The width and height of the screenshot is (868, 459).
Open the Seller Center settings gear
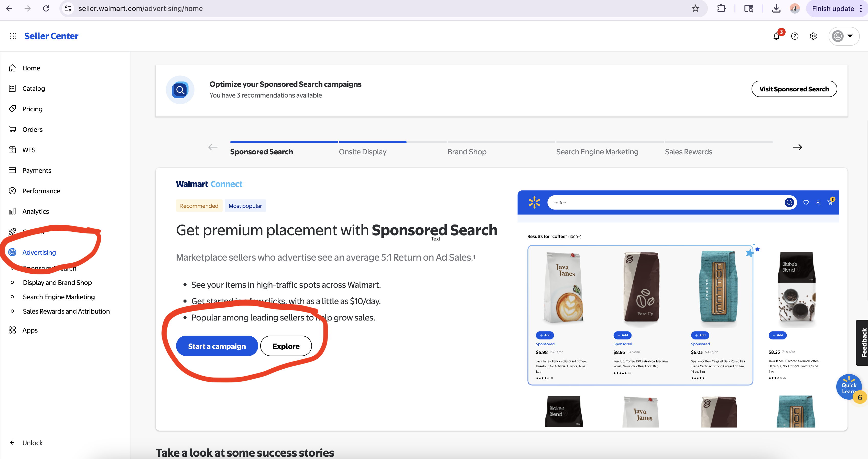click(813, 36)
